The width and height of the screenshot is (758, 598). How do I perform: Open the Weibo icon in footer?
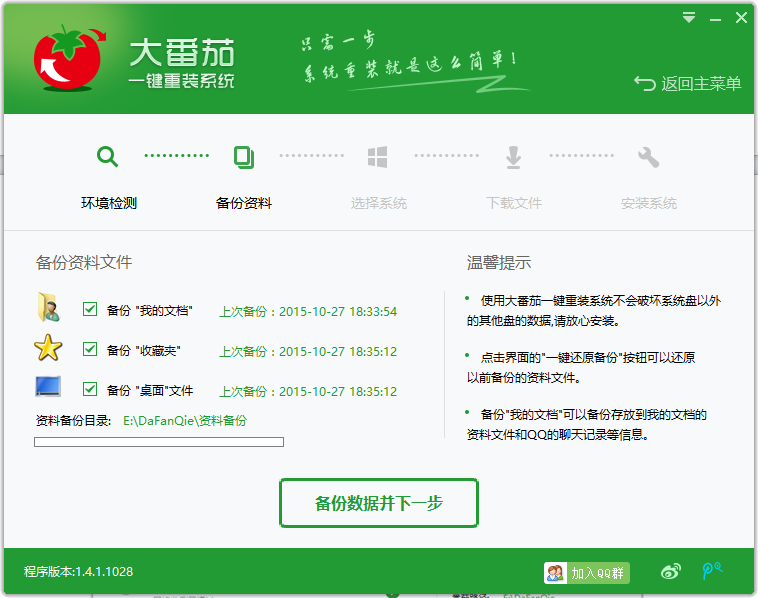pos(671,571)
